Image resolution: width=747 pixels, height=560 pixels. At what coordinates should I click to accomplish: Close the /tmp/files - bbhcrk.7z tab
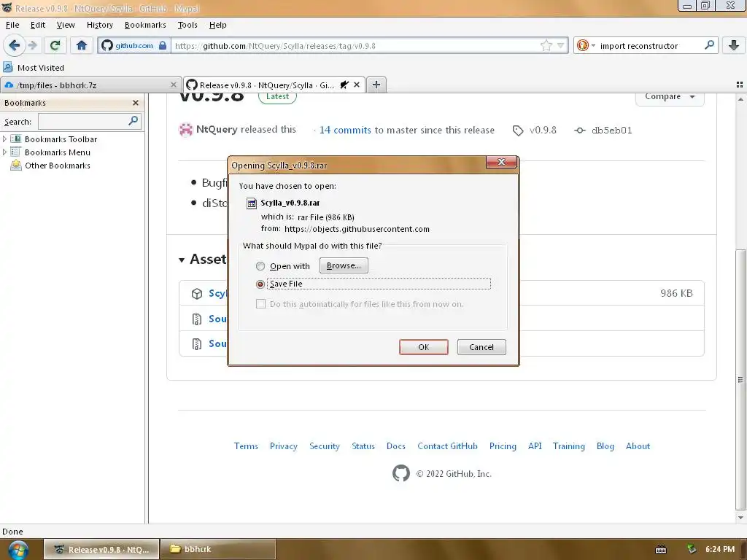click(174, 85)
